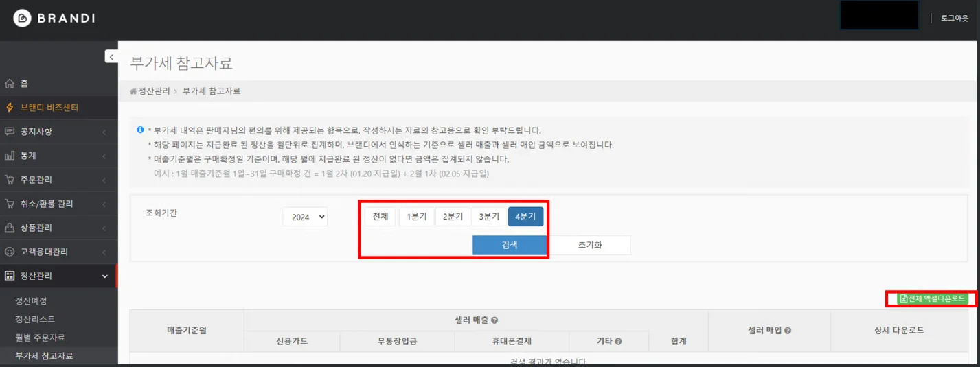Viewport: 980px width, 367px height.
Task: Click the 합계 column header
Action: tap(678, 341)
